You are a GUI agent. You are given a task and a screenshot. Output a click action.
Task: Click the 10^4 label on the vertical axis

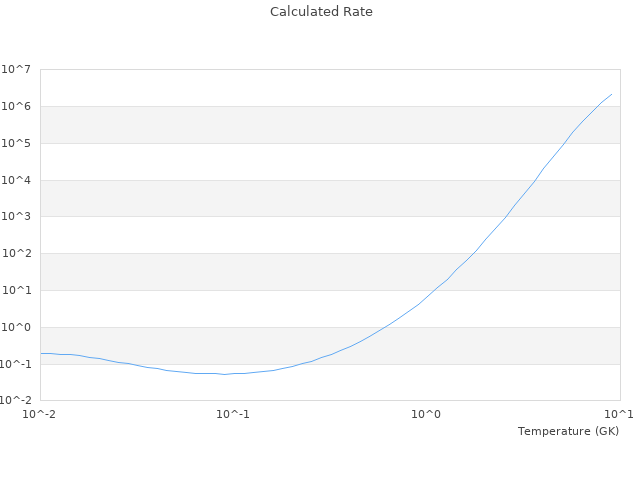point(17,181)
